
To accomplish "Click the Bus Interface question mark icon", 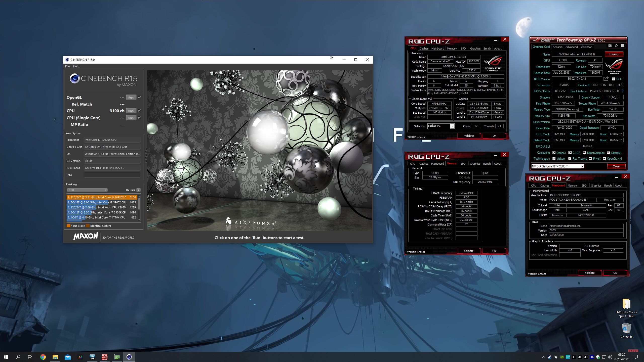I will click(623, 91).
